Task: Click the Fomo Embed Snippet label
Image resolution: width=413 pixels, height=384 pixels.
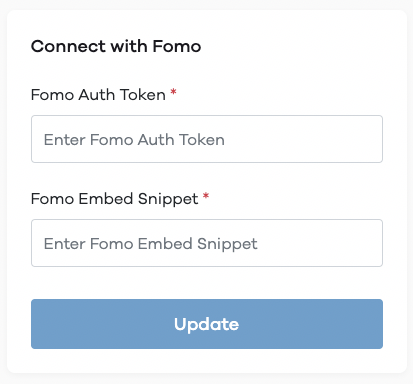Action: pos(114,199)
